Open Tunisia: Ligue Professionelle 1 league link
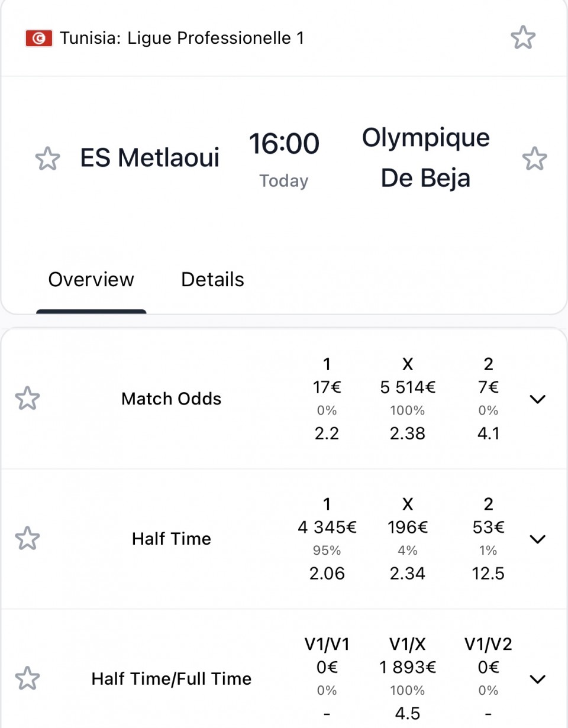 tap(182, 38)
